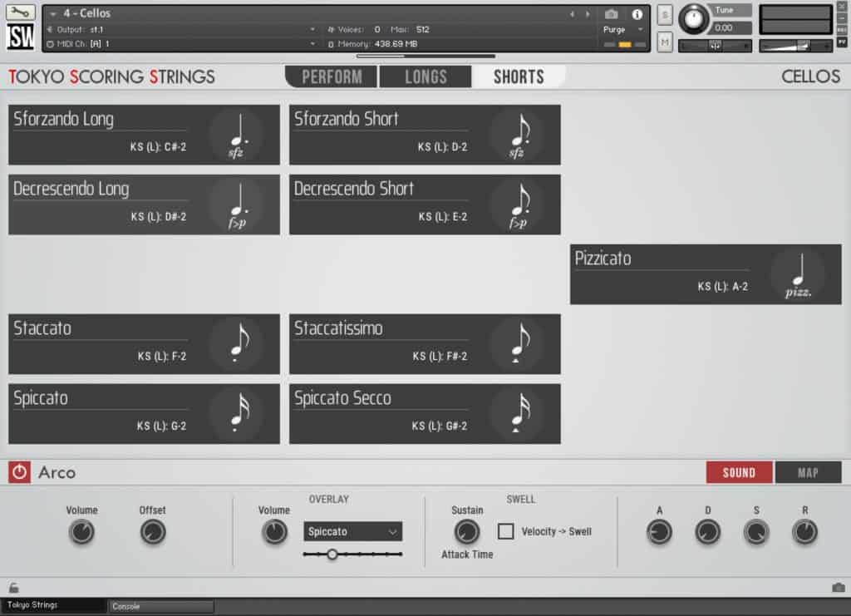
Task: Click the Offset knob
Action: 153,532
